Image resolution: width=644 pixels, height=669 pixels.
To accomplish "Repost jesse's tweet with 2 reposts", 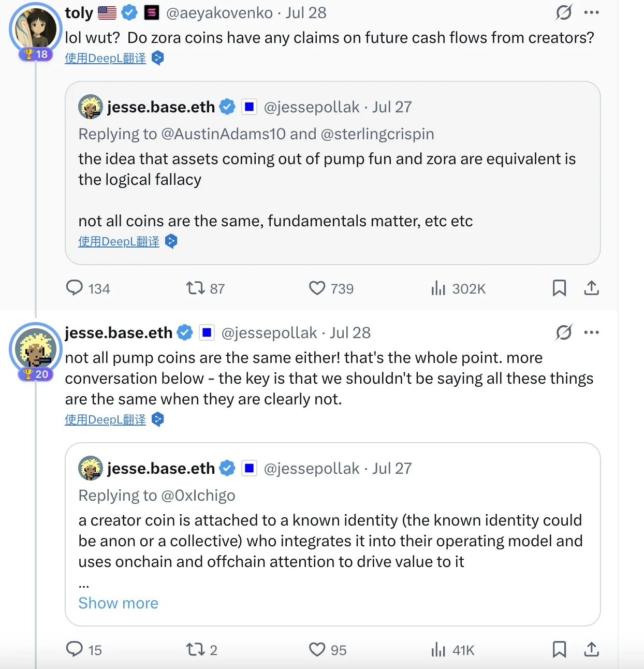I will point(196,649).
